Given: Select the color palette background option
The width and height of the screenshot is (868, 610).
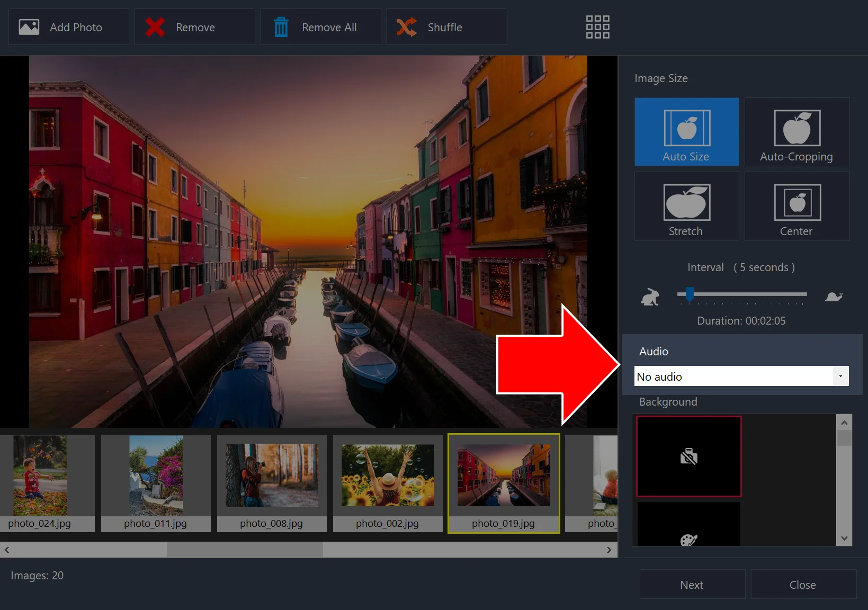Looking at the screenshot, I should [x=689, y=524].
